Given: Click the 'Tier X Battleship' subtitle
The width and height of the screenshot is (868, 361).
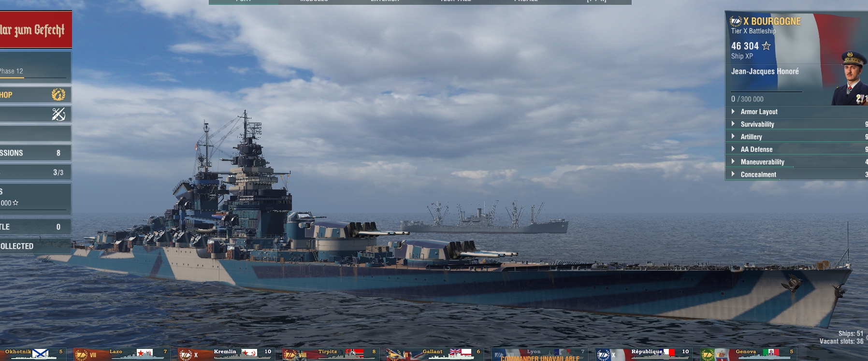Looking at the screenshot, I should 753,31.
